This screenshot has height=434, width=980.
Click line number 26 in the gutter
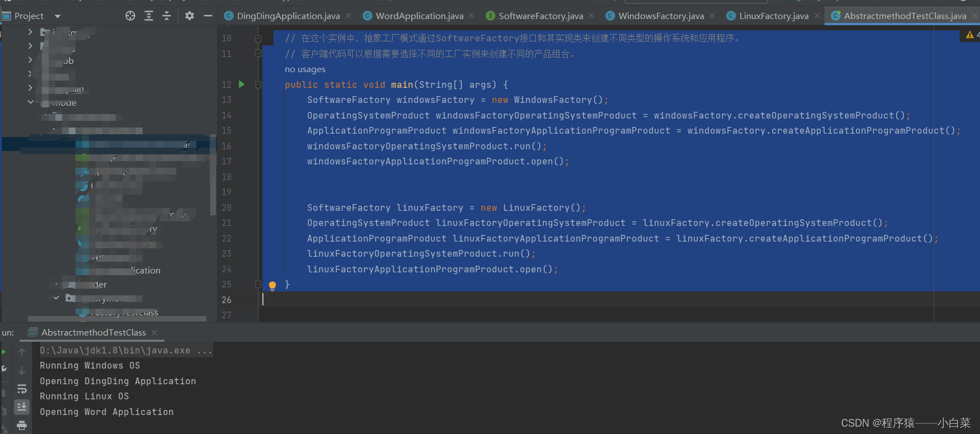click(x=227, y=300)
